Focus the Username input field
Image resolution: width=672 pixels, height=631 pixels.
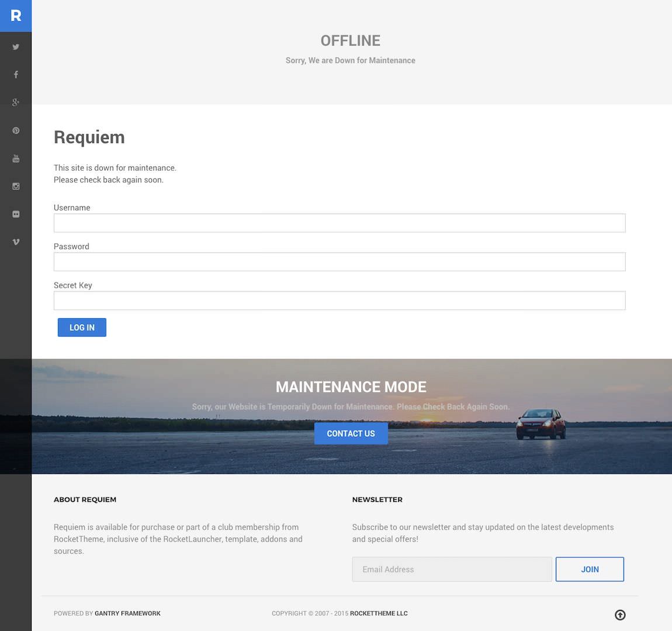[340, 223]
